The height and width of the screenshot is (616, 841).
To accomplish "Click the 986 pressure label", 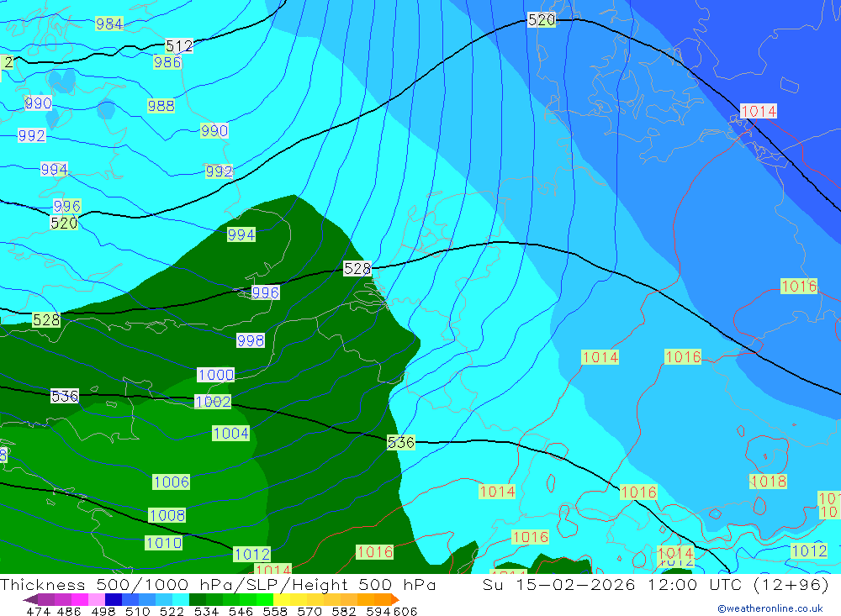I will 167,62.
